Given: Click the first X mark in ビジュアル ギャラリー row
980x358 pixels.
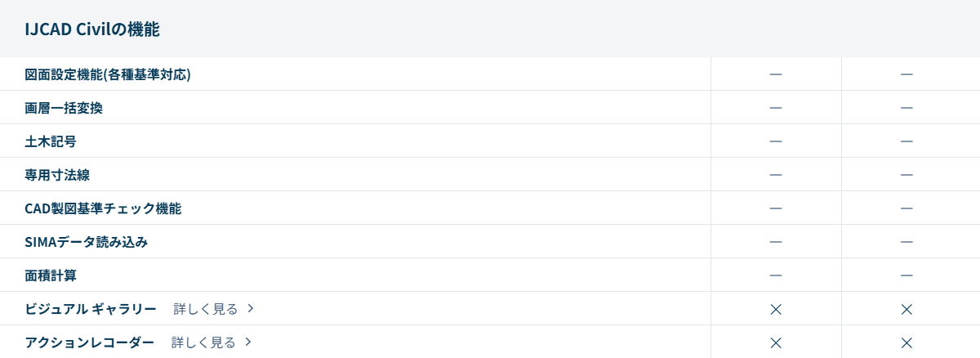Looking at the screenshot, I should point(776,309).
